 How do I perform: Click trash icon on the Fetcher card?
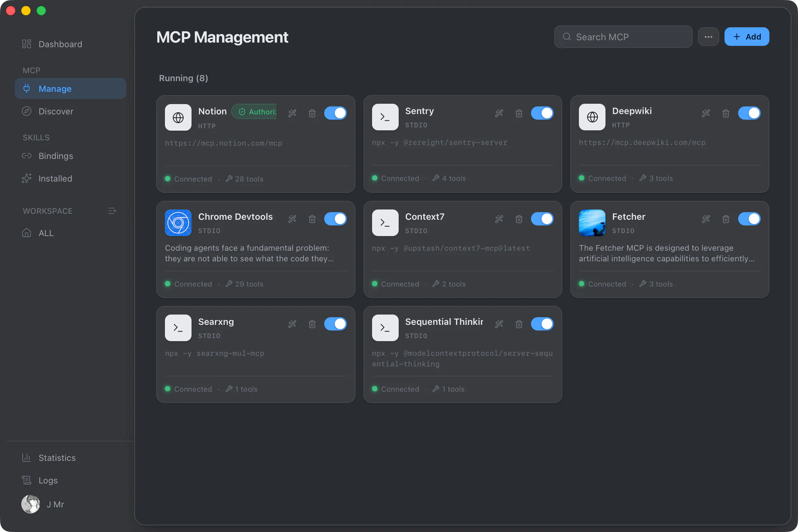(x=726, y=219)
